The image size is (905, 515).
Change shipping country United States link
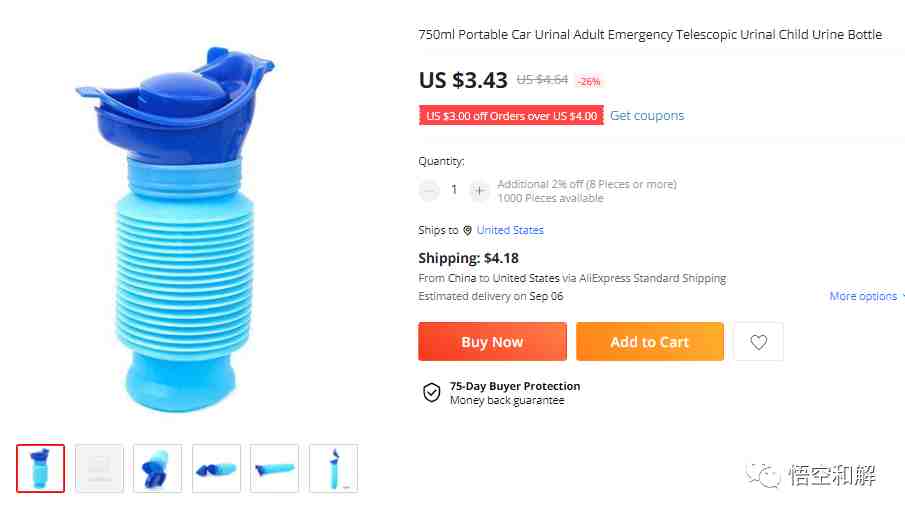[x=510, y=230]
